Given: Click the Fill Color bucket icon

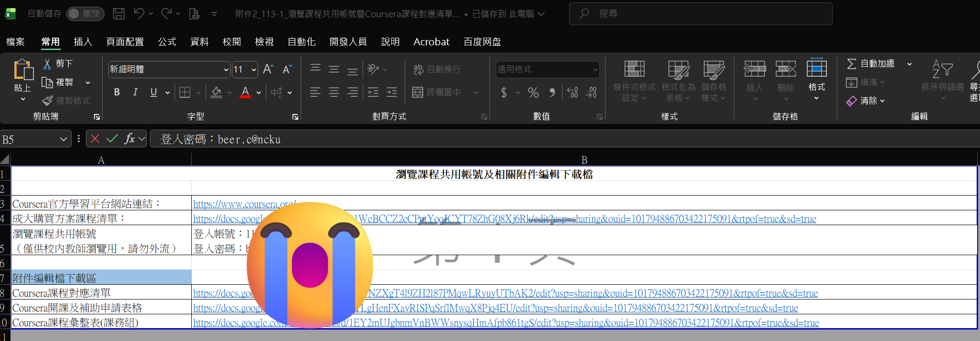Looking at the screenshot, I should pos(217,92).
